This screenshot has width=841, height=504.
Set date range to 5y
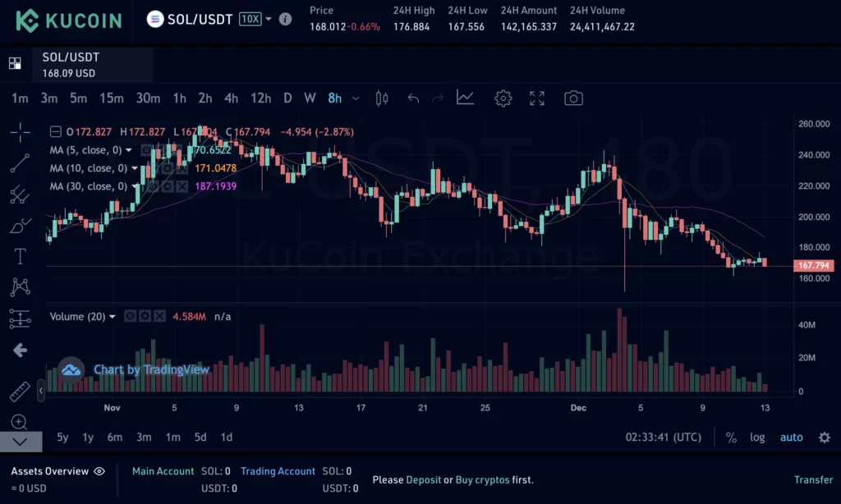tap(62, 438)
